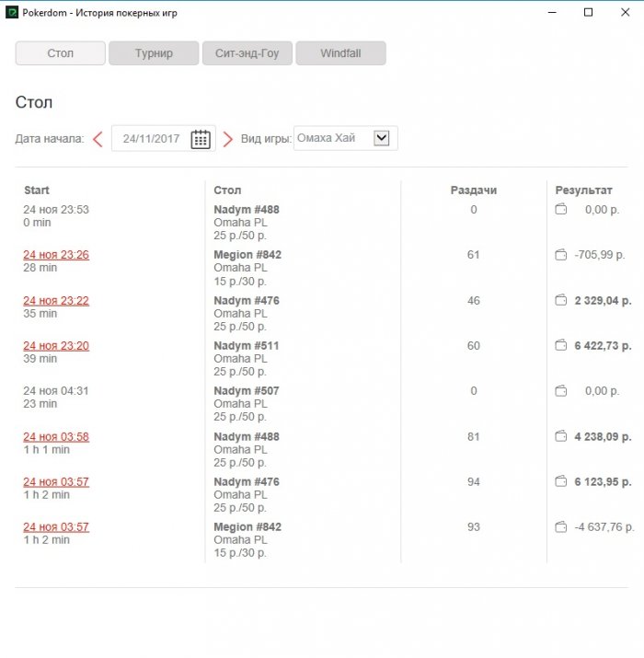The width and height of the screenshot is (644, 658).
Task: Click the start date field 24/11/2017
Action: [x=151, y=139]
